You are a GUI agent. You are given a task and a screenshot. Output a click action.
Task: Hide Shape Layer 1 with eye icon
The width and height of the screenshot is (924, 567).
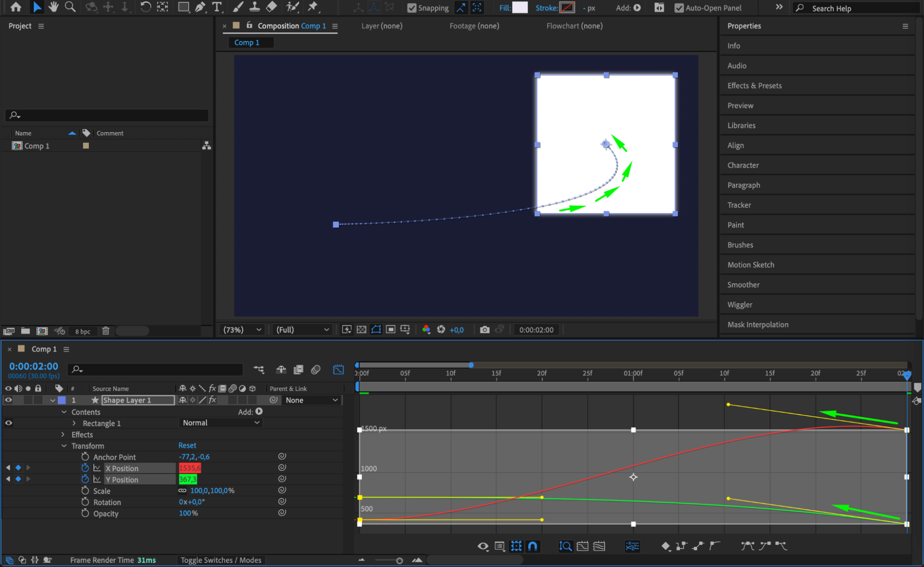click(8, 400)
